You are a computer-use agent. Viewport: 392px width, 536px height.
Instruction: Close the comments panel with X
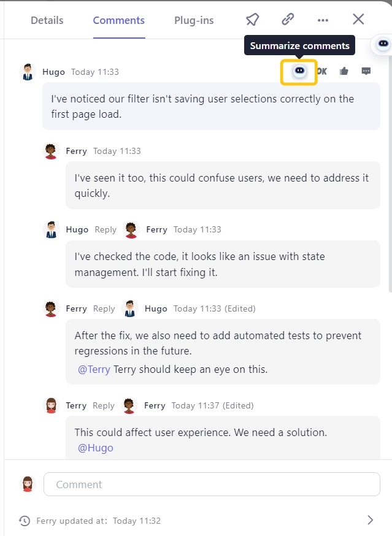click(359, 20)
